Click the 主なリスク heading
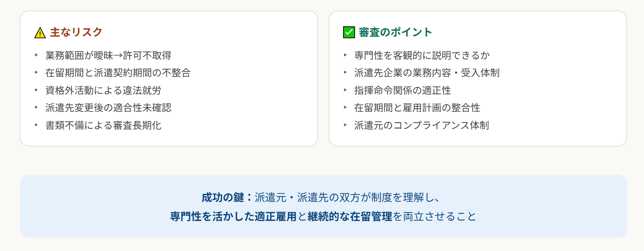This screenshot has width=644, height=251. (76, 32)
